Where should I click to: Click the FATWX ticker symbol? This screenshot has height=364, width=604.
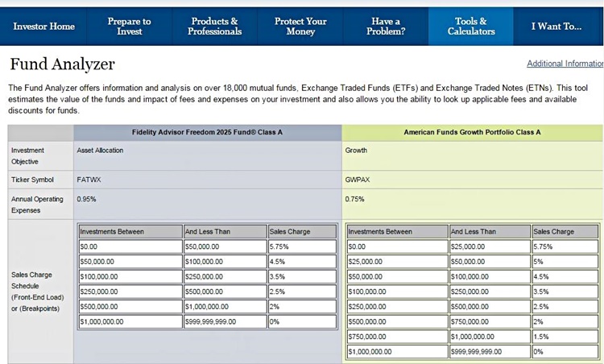[x=89, y=180]
